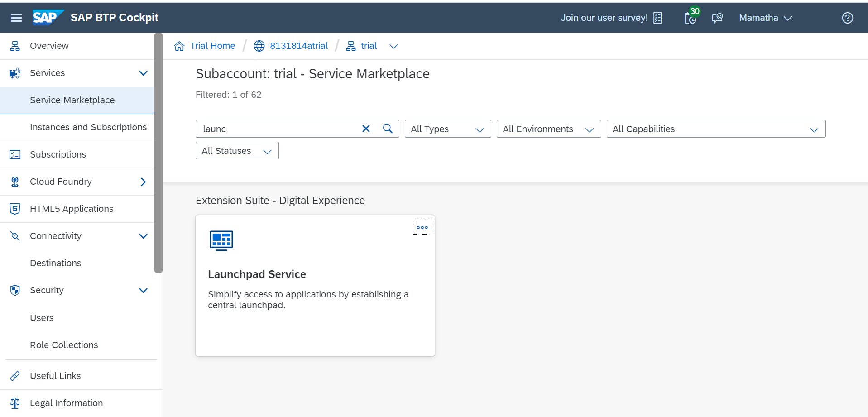The width and height of the screenshot is (868, 417).
Task: Open Launchpad Service tile actions ellipsis
Action: pos(422,227)
